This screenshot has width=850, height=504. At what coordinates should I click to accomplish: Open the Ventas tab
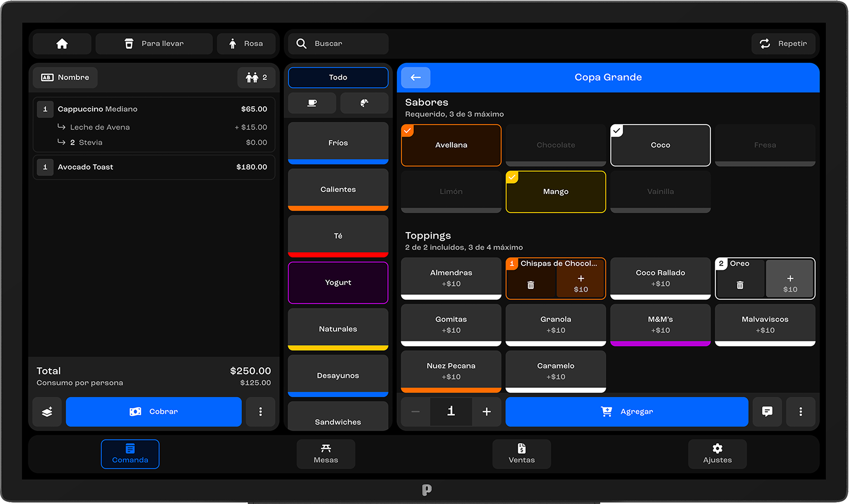point(521,454)
